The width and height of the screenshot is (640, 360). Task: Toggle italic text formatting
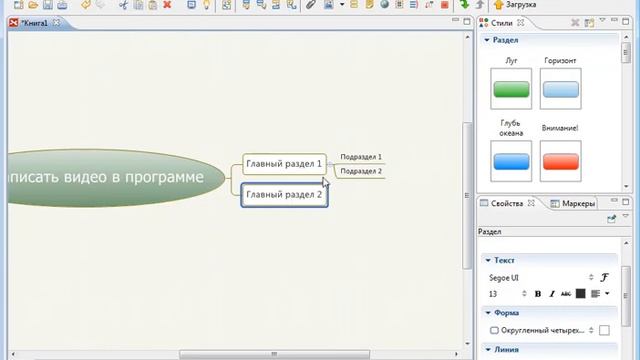click(552, 293)
